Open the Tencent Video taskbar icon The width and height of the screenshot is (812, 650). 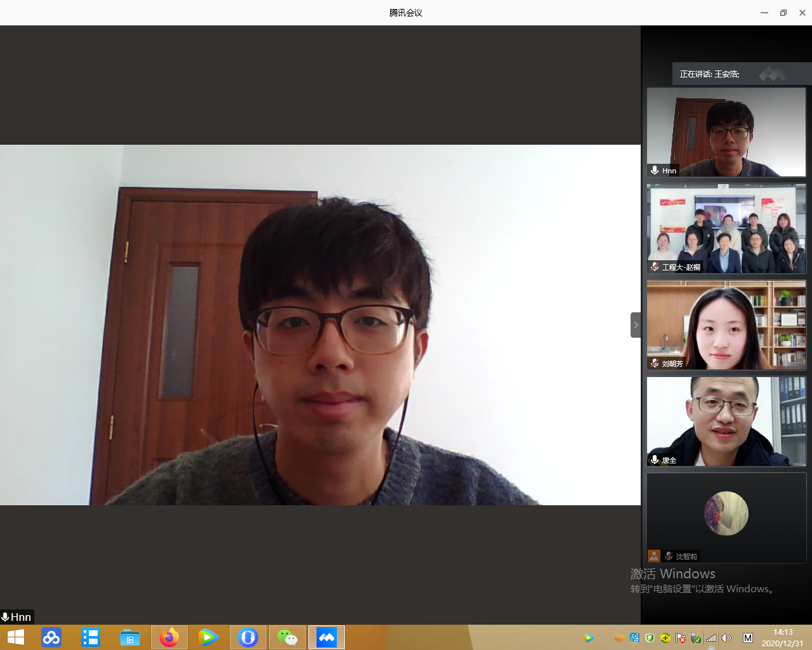pos(208,637)
